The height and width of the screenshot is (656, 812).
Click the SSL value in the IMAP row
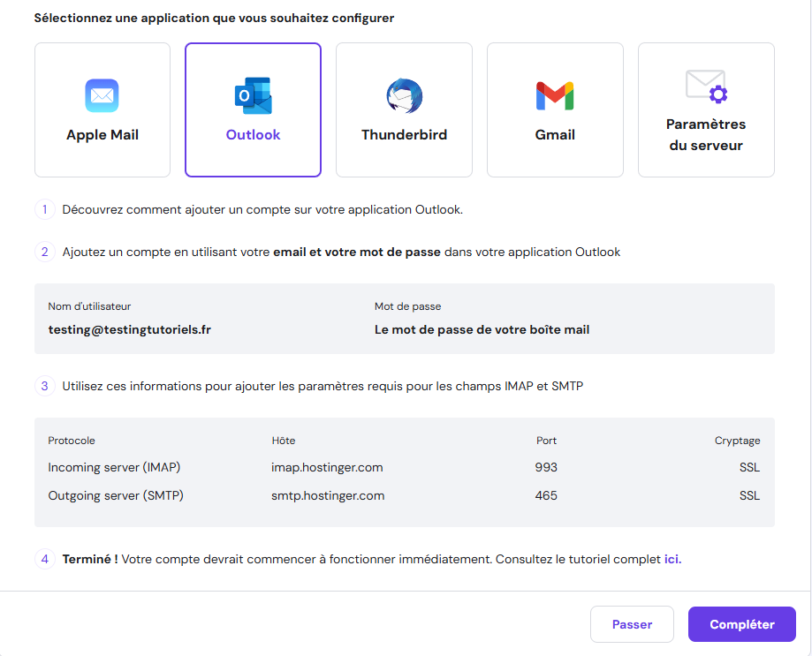[x=748, y=467]
